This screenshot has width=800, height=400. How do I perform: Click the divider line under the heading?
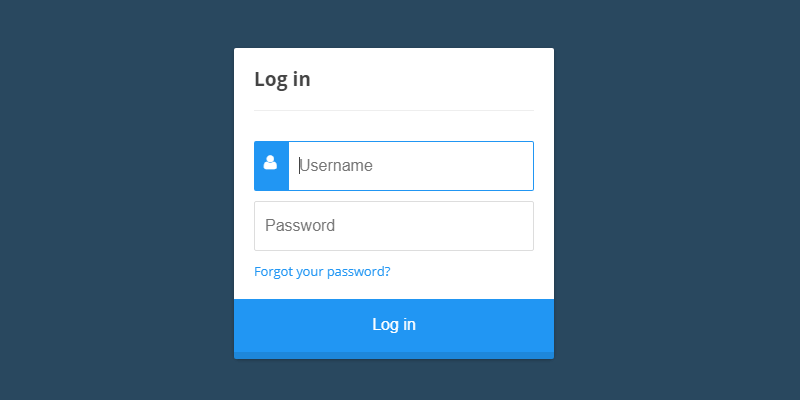tap(394, 110)
